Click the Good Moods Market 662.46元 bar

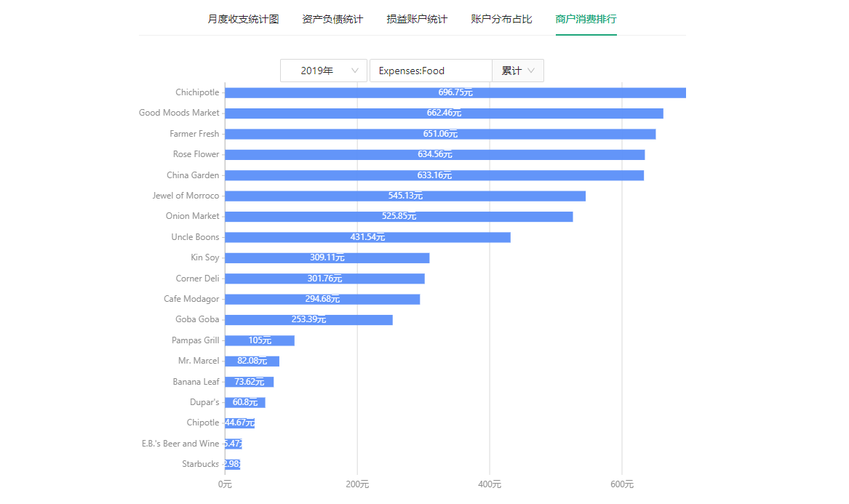click(x=444, y=113)
